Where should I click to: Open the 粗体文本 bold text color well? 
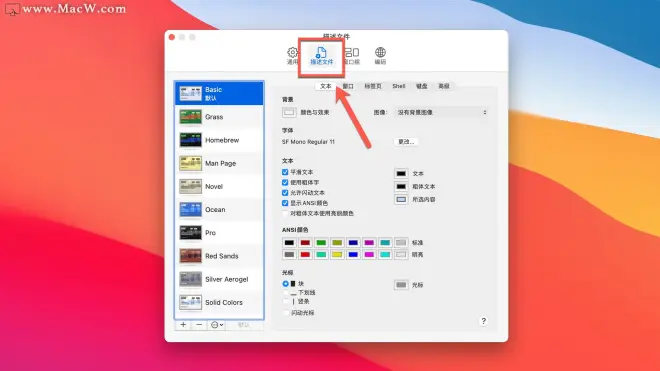(401, 187)
